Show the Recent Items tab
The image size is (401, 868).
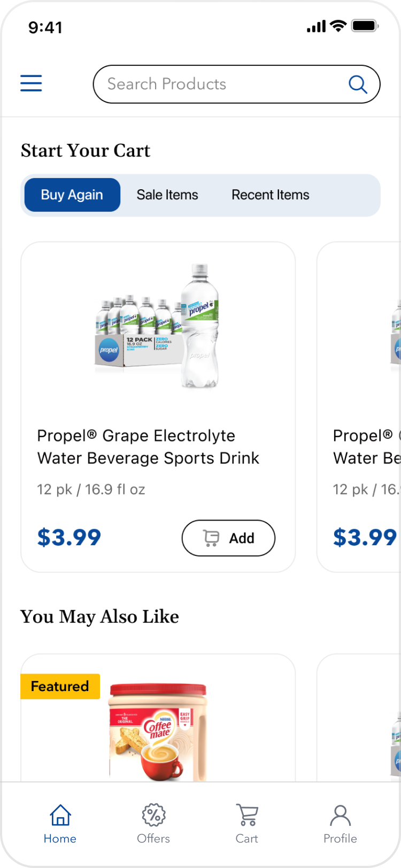[x=270, y=195]
